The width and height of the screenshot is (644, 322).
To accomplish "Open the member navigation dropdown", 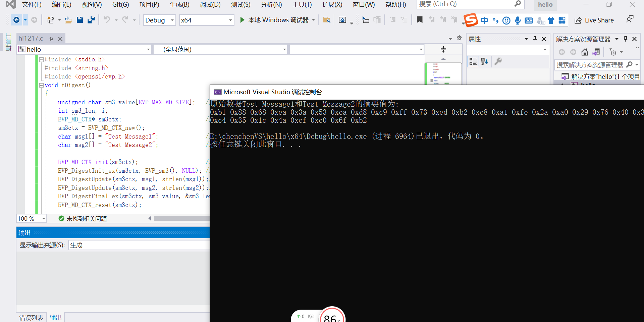I will [x=357, y=49].
